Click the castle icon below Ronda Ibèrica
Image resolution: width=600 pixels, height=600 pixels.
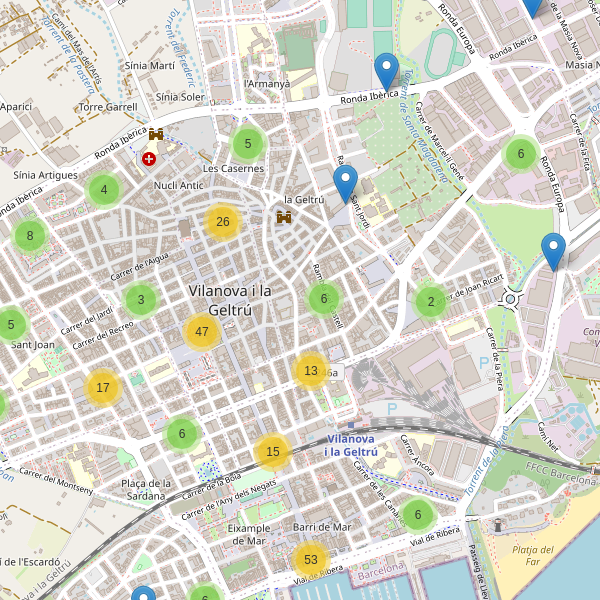156,134
